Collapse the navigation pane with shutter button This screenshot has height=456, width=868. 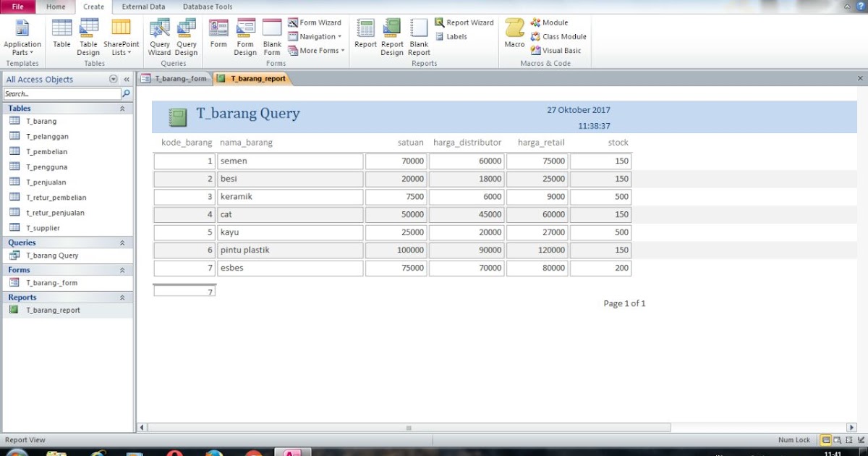click(127, 80)
